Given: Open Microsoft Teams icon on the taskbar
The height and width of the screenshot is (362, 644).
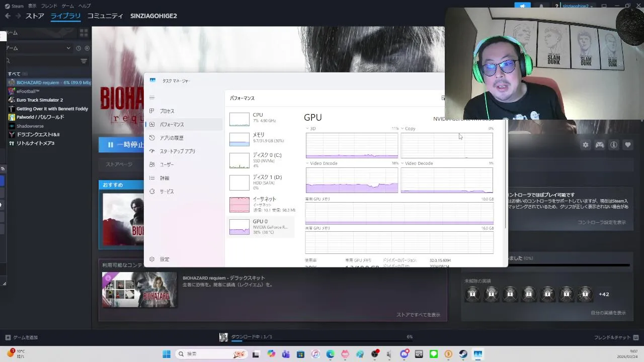Looking at the screenshot, I should tap(286, 354).
